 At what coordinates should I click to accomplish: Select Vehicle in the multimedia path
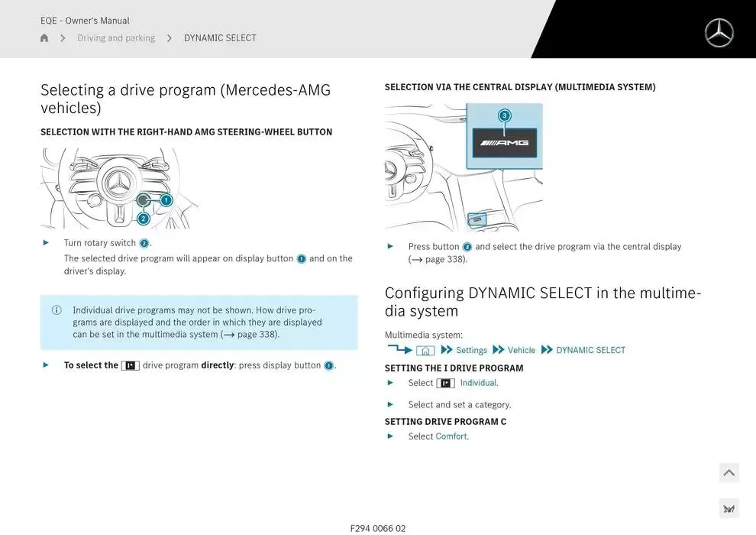[522, 351]
